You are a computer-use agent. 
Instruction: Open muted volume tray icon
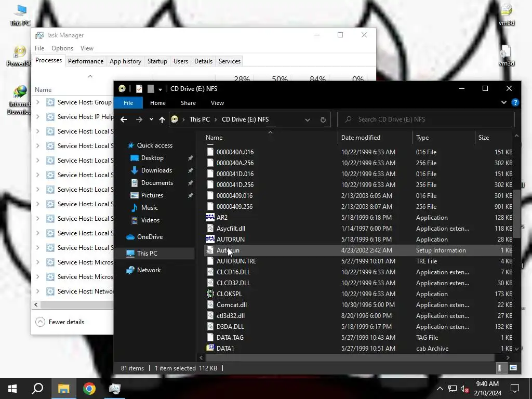465,389
